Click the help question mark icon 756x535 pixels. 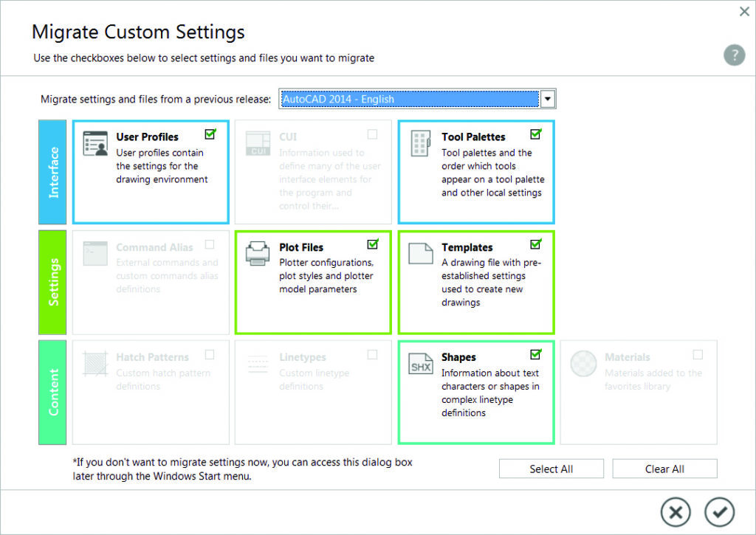(x=734, y=55)
